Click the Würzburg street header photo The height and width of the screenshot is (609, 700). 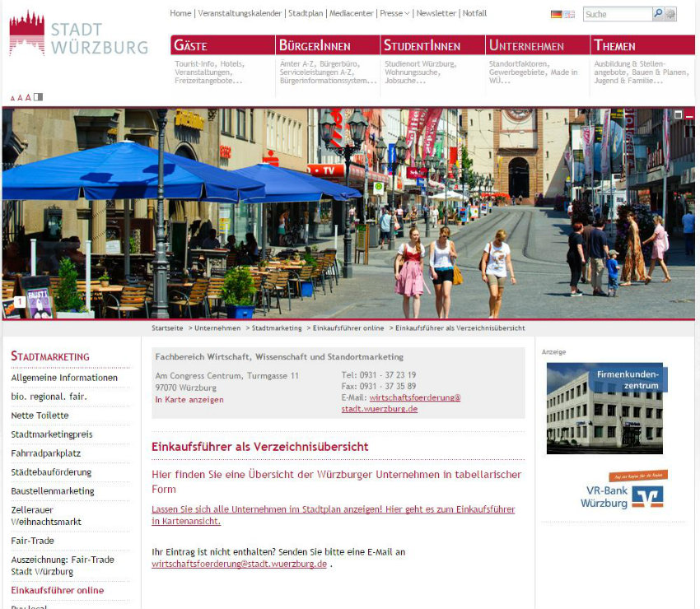348,213
